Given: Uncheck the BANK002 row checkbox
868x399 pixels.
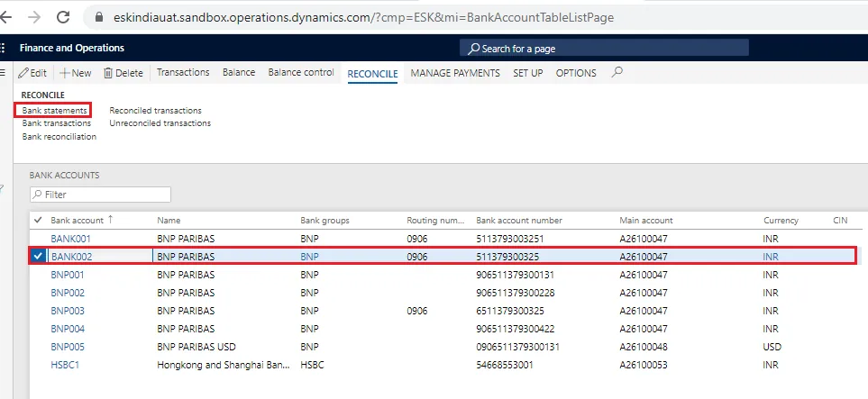Looking at the screenshot, I should 38,256.
